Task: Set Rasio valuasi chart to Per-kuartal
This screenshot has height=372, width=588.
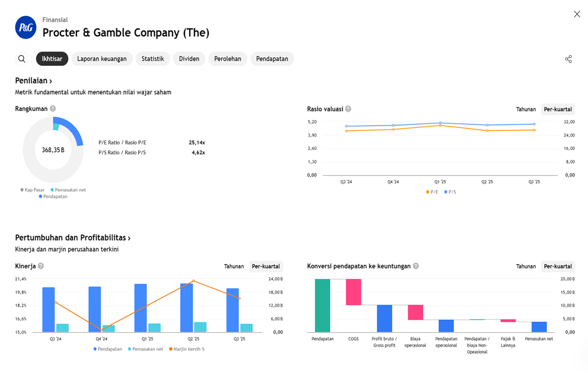Action: pos(558,110)
